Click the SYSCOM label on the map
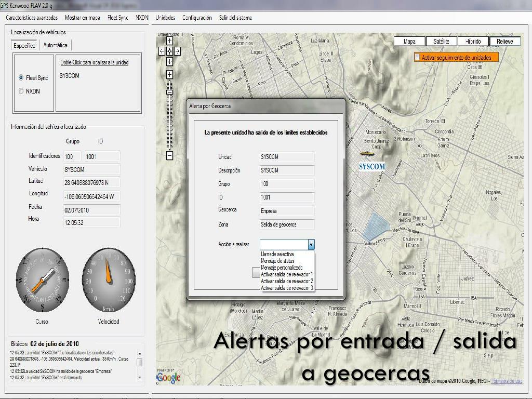Image resolution: width=532 pixels, height=399 pixels. point(372,167)
